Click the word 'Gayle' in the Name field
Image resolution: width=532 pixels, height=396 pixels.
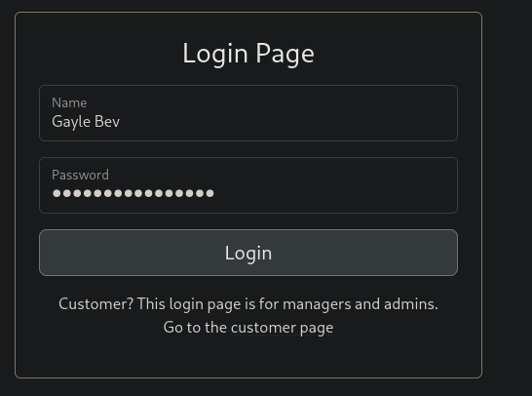[71, 122]
